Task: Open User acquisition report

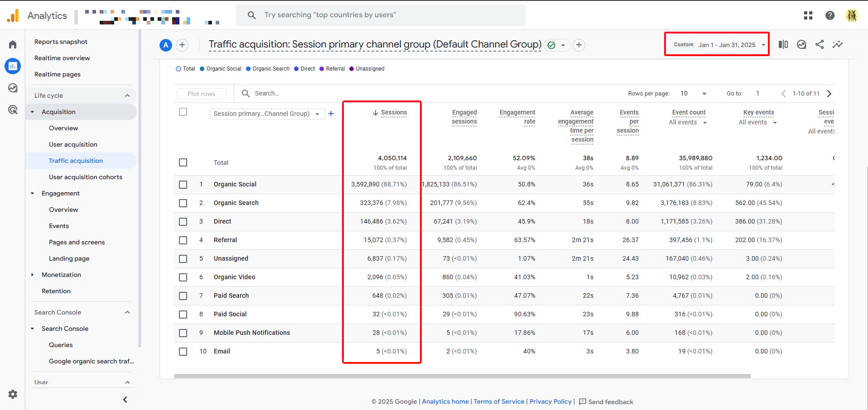Action: tap(73, 144)
